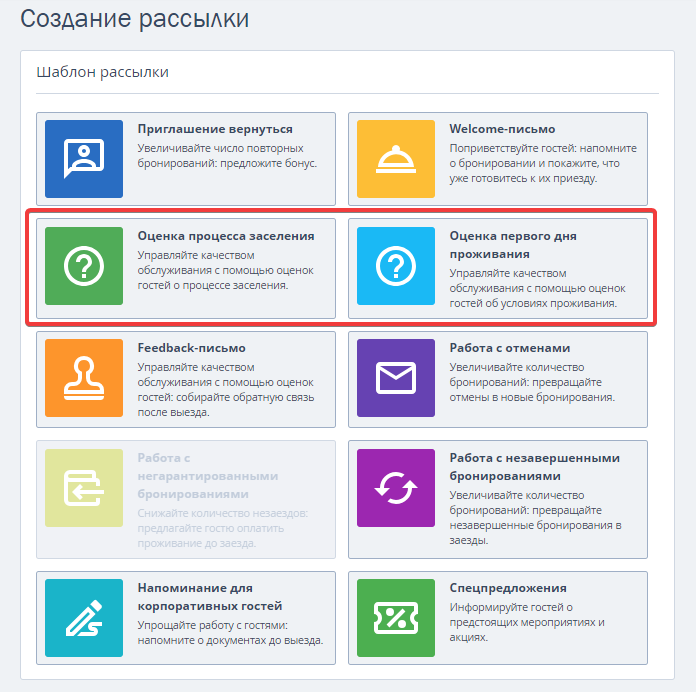This screenshot has width=696, height=692.
Task: Open Напоминание для корпоративных гостей title
Action: [x=210, y=597]
